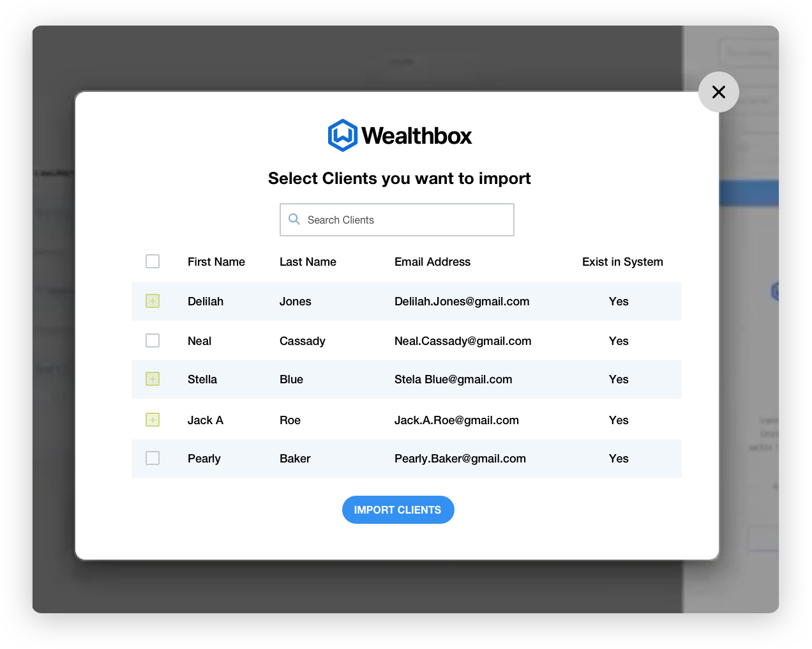Click Yes in the Jack A Roe row

(x=619, y=420)
